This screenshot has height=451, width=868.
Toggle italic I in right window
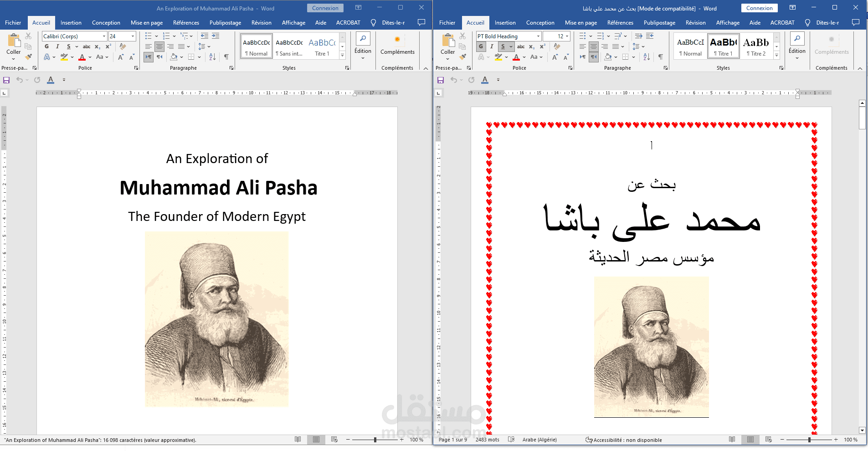pos(492,46)
